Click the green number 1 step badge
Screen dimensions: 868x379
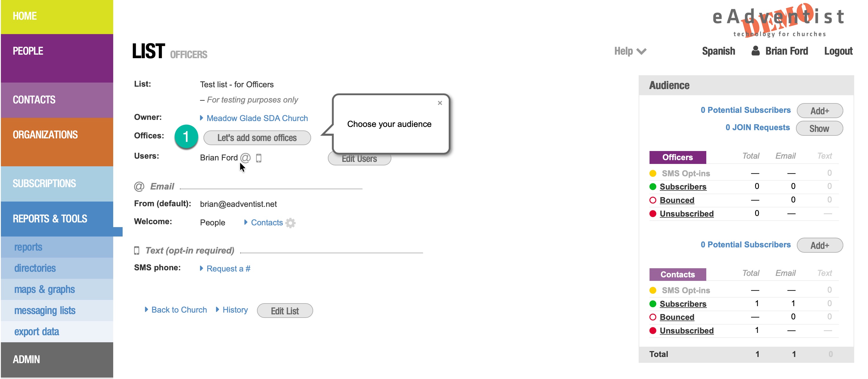tap(186, 137)
